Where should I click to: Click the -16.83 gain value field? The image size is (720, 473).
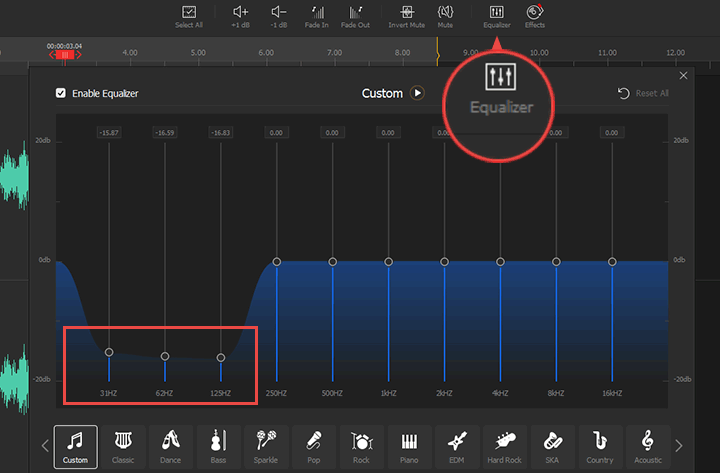[x=221, y=133]
